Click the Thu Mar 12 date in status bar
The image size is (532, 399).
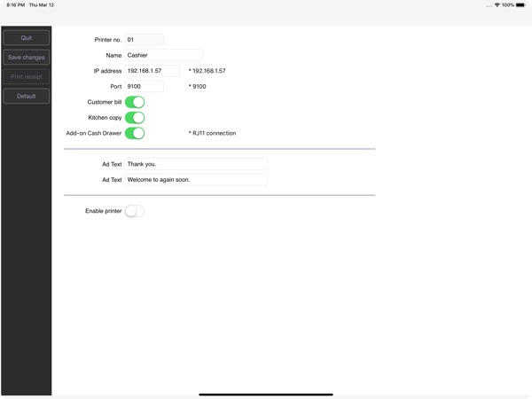(x=42, y=5)
